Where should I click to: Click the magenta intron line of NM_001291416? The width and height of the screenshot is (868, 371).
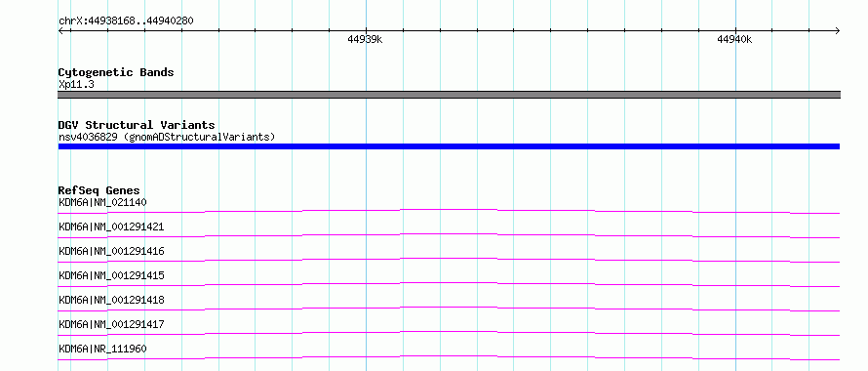coord(449,259)
